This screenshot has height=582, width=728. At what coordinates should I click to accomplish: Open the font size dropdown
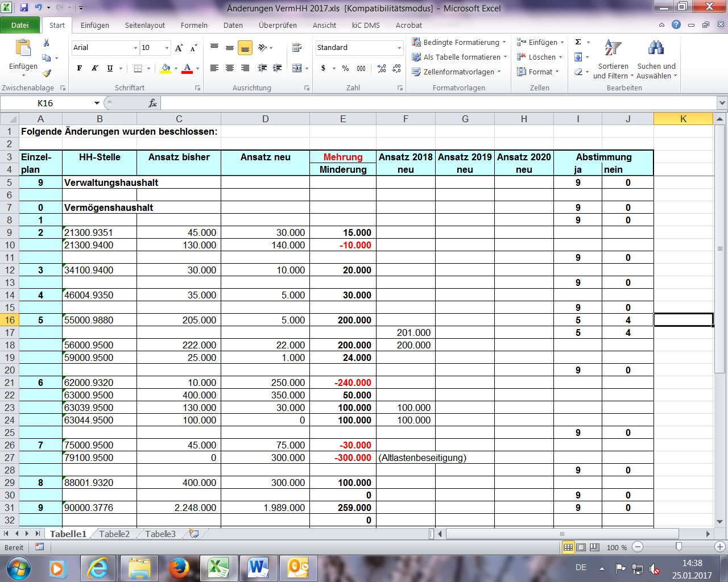tap(167, 48)
